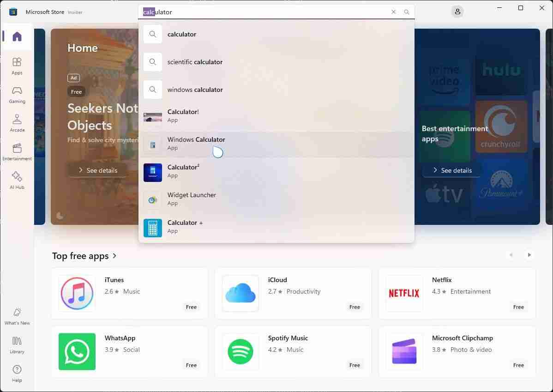This screenshot has width=553, height=392.
Task: Select the Home icon in the sidebar
Action: [x=17, y=37]
